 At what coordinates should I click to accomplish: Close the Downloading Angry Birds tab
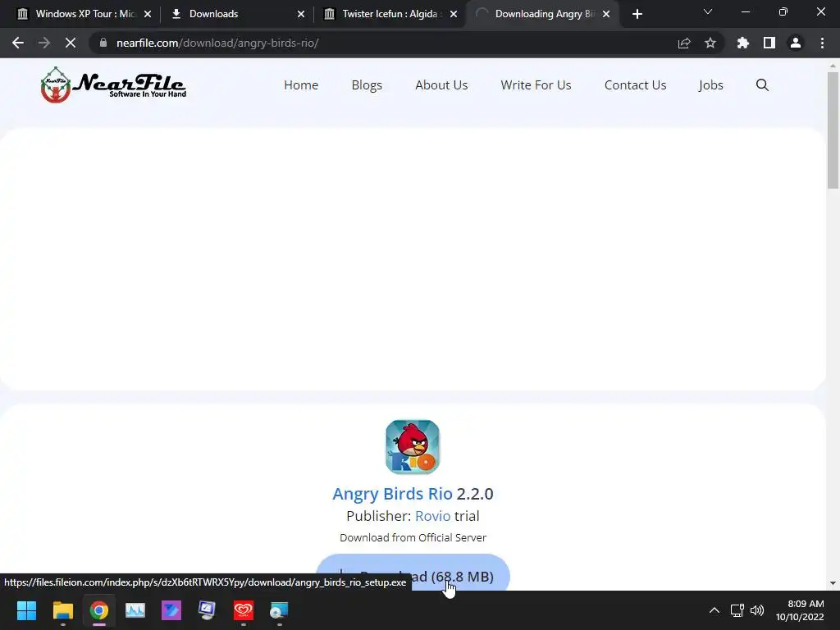(x=606, y=14)
